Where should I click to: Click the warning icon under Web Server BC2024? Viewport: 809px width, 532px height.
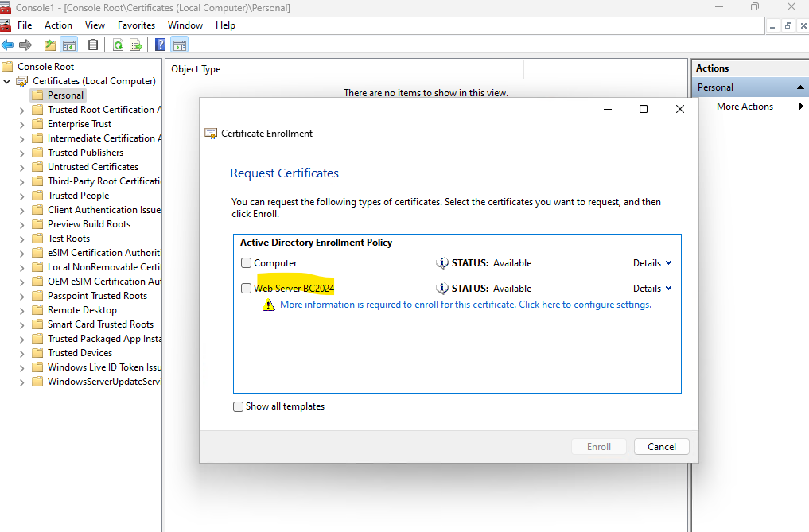click(269, 305)
